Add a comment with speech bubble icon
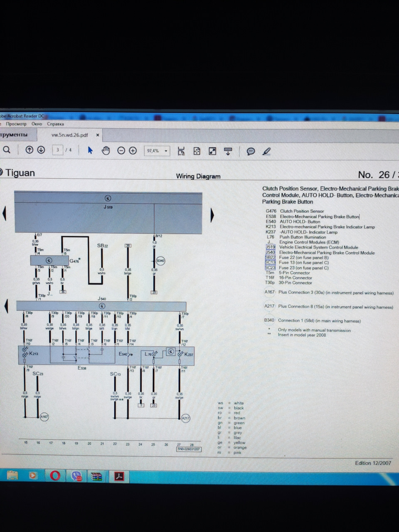 (251, 151)
